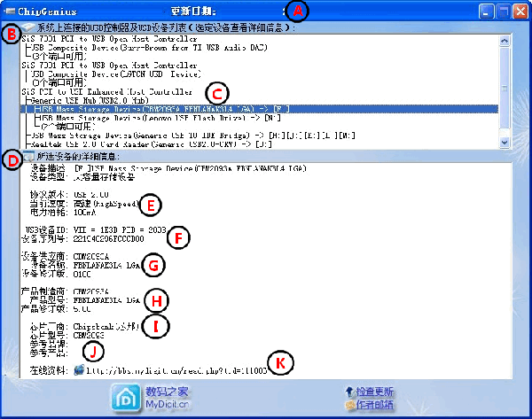The width and height of the screenshot is (532, 419).
Task: Minimize the ChipGenius window
Action: click(x=486, y=12)
